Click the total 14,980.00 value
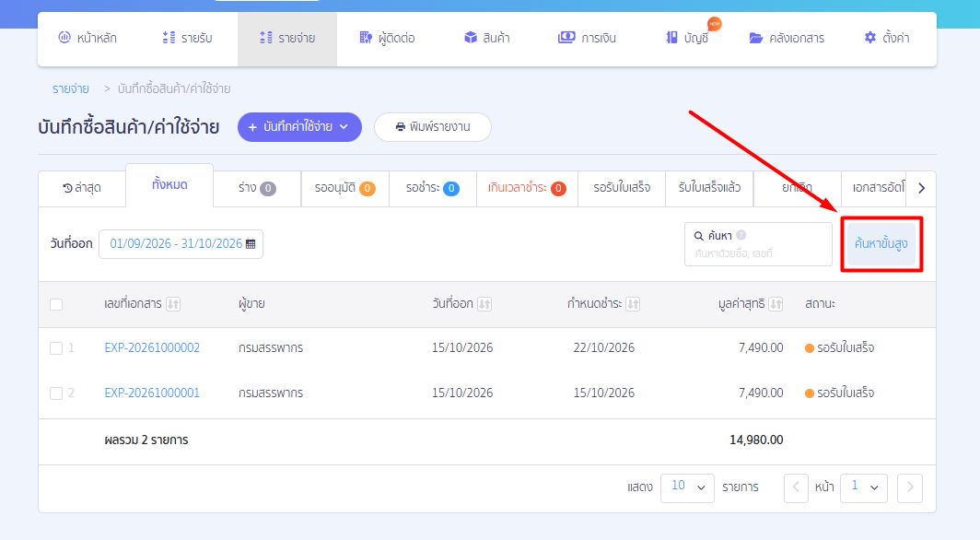Image resolution: width=980 pixels, height=540 pixels. (x=756, y=440)
